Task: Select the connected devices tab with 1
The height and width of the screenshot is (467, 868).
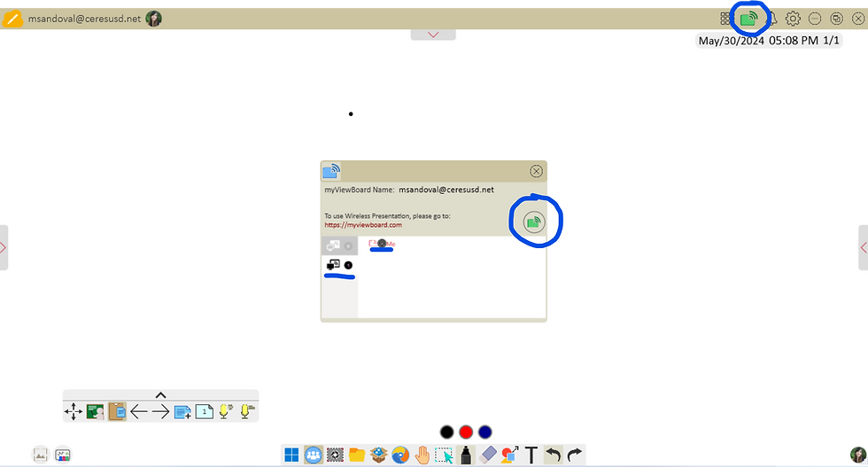Action: click(339, 265)
